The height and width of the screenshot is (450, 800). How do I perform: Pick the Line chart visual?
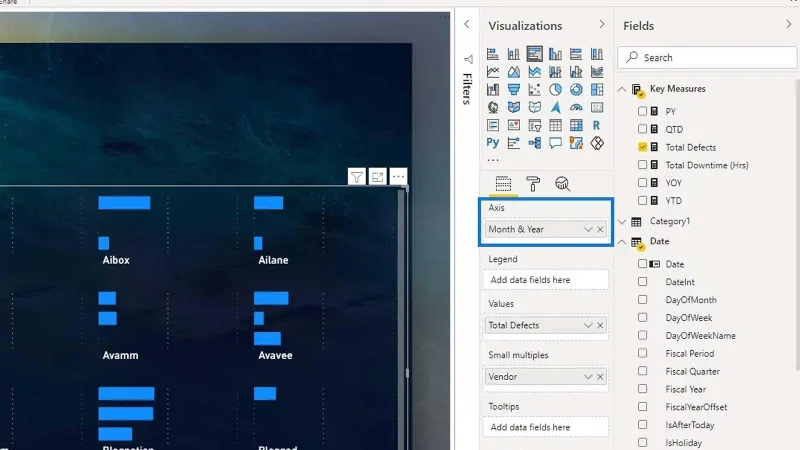pos(493,71)
